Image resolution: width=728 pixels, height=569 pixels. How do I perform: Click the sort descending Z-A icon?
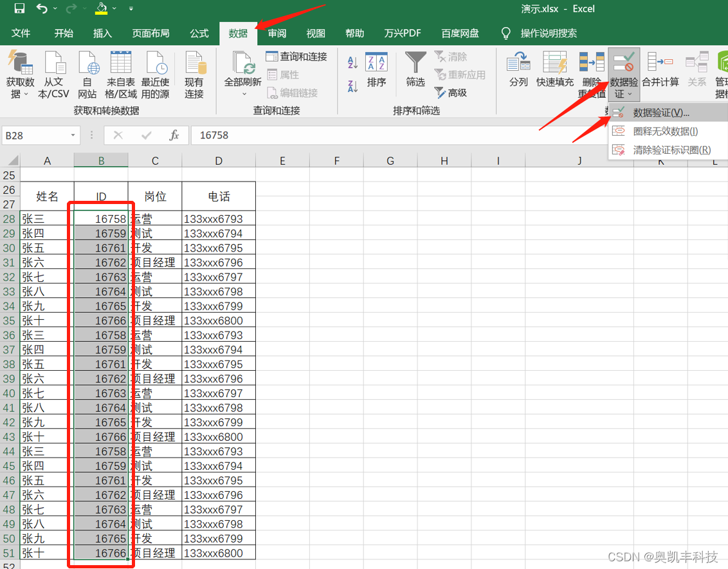352,86
